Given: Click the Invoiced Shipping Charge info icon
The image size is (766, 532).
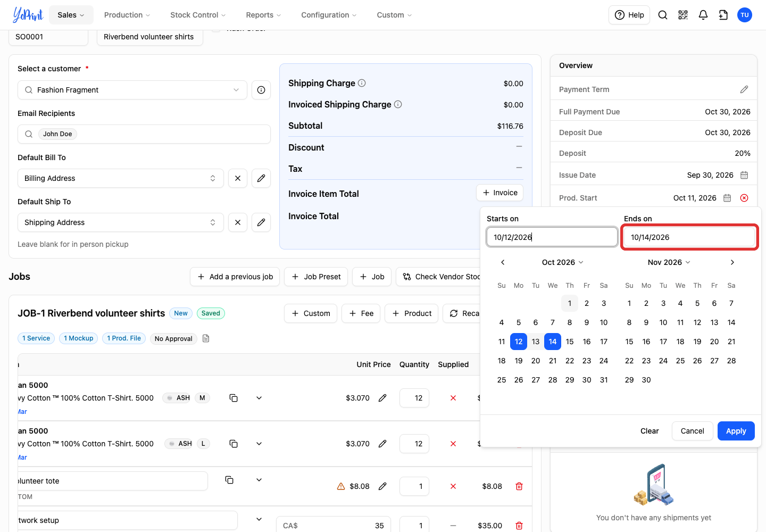Looking at the screenshot, I should point(398,104).
